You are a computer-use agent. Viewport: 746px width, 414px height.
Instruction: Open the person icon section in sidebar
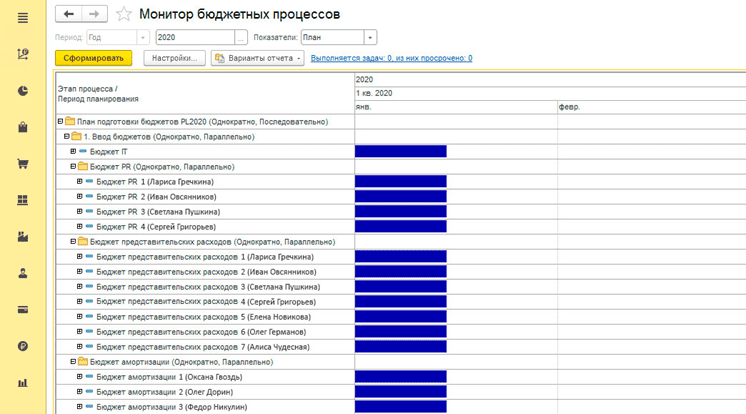[23, 273]
